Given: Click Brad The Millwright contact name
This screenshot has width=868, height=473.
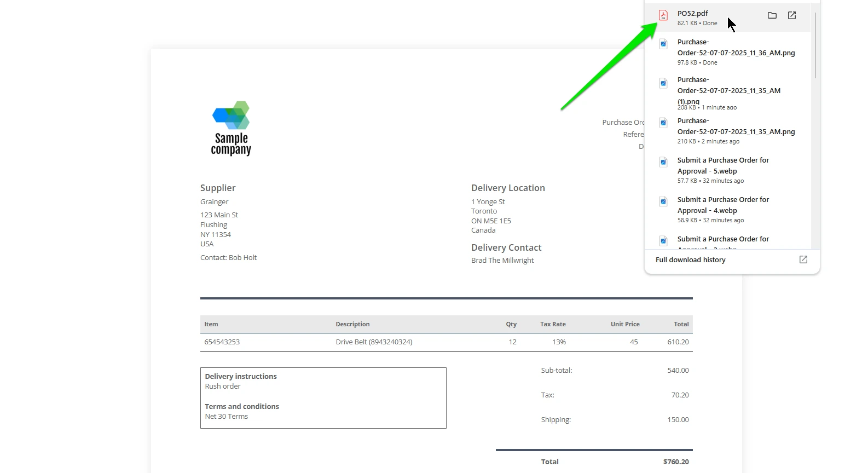Looking at the screenshot, I should click(x=502, y=260).
